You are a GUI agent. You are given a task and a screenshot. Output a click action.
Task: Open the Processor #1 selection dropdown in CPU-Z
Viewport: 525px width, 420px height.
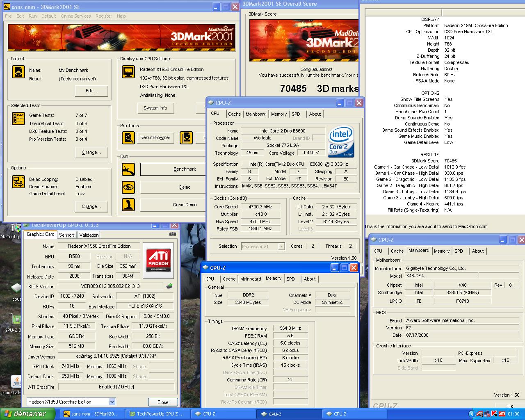[281, 246]
